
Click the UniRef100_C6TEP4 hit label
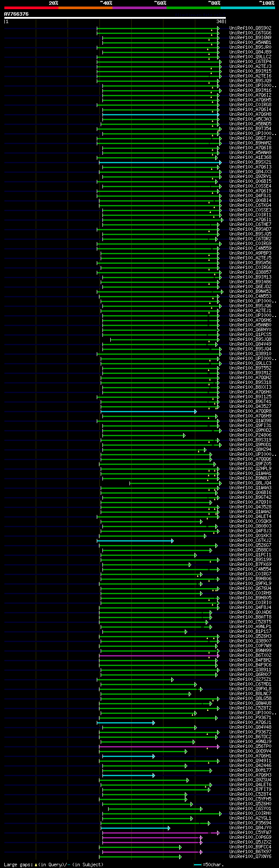click(x=250, y=61)
